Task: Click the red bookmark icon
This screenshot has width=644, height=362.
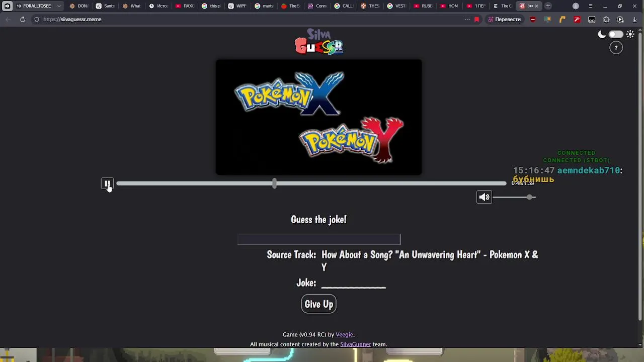Action: (x=476, y=19)
